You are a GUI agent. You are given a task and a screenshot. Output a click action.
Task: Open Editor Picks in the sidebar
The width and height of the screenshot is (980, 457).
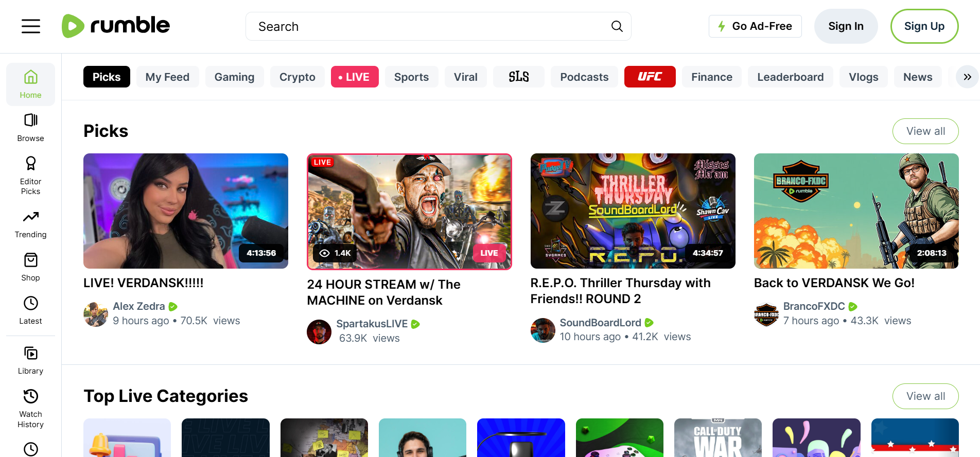(x=30, y=176)
